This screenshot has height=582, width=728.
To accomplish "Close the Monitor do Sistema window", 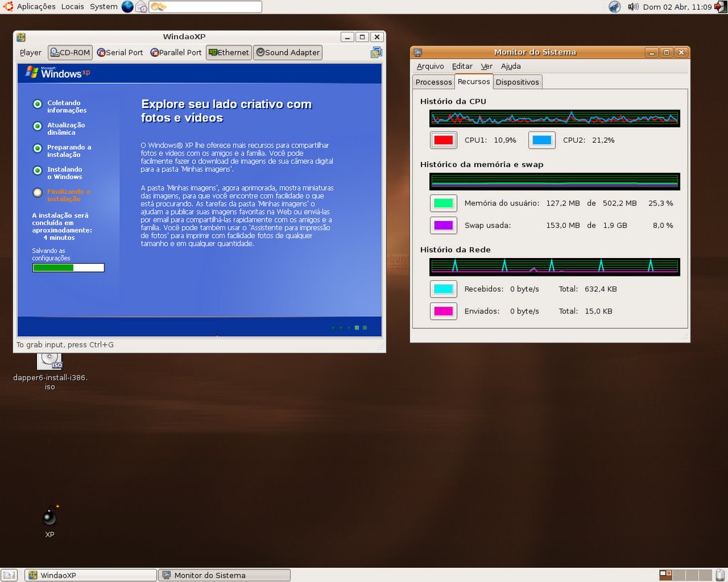I will (681, 53).
